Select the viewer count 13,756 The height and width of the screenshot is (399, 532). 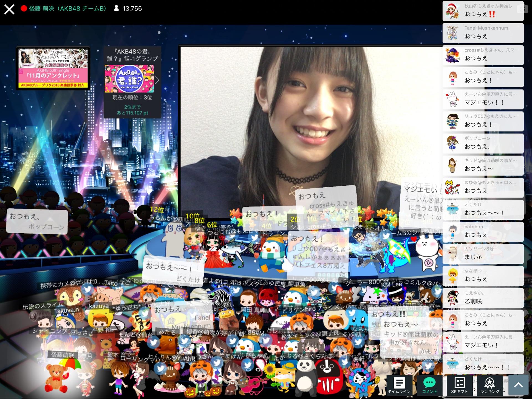point(132,9)
